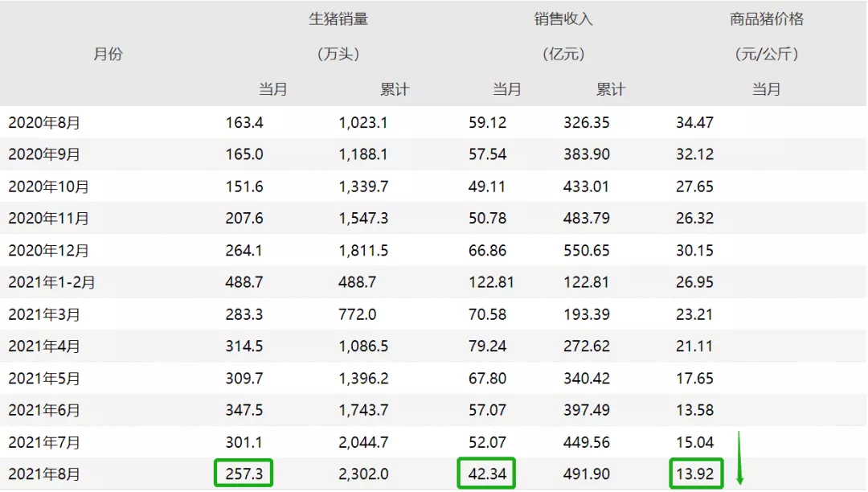Image resolution: width=868 pixels, height=492 pixels.
Task: Select the highlighted 13.92 price cell
Action: (696, 474)
